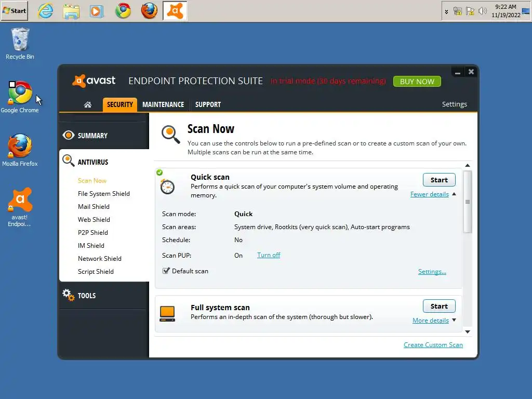Click the scroll up arrow of scan list
Screen dimensions: 532x399
[468, 165]
